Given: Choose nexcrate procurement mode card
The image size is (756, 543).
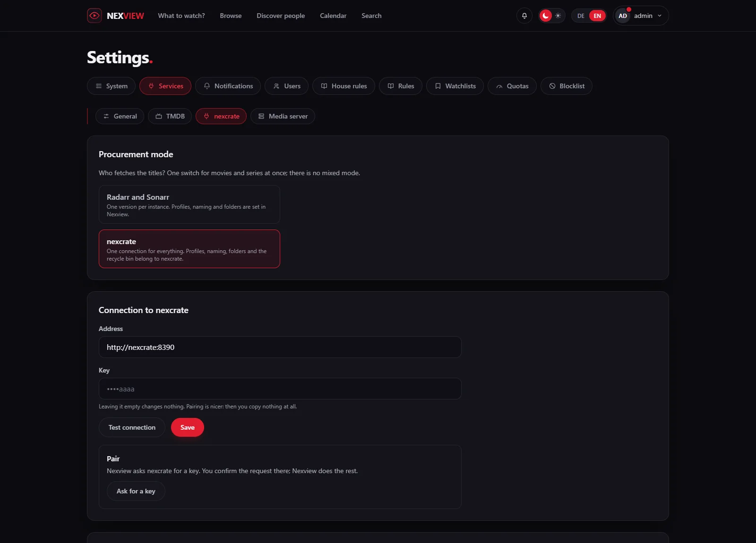Looking at the screenshot, I should point(189,249).
